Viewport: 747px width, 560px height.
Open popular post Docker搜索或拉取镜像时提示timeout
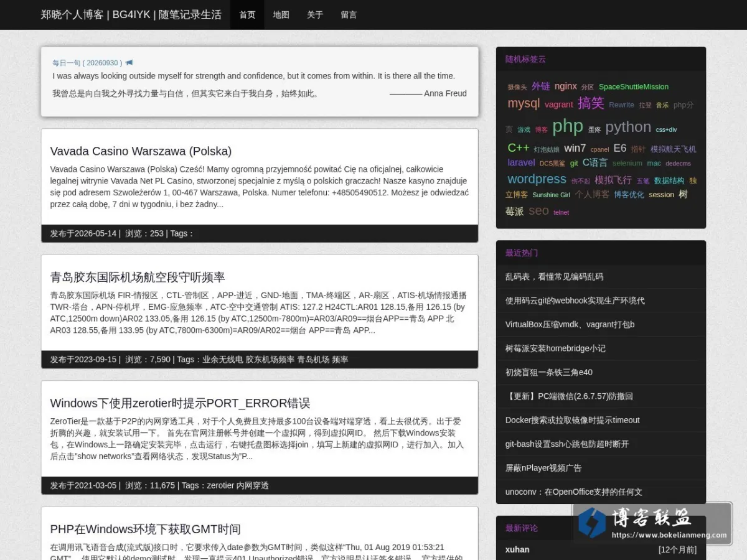pos(572,420)
